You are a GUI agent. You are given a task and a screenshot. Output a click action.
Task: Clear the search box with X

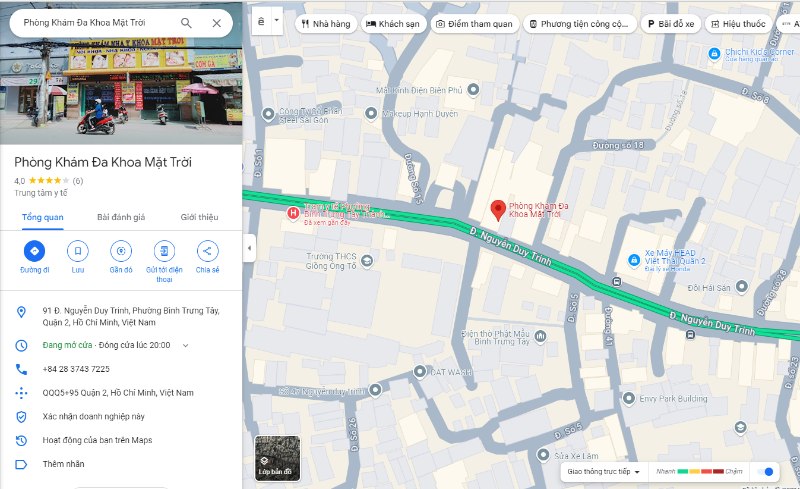(217, 23)
